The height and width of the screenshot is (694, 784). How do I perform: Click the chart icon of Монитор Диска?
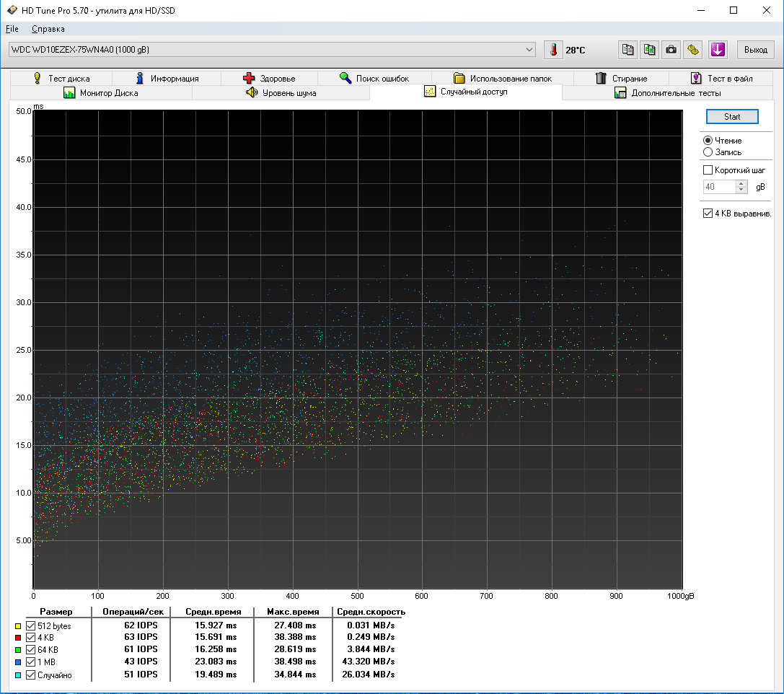pos(69,92)
